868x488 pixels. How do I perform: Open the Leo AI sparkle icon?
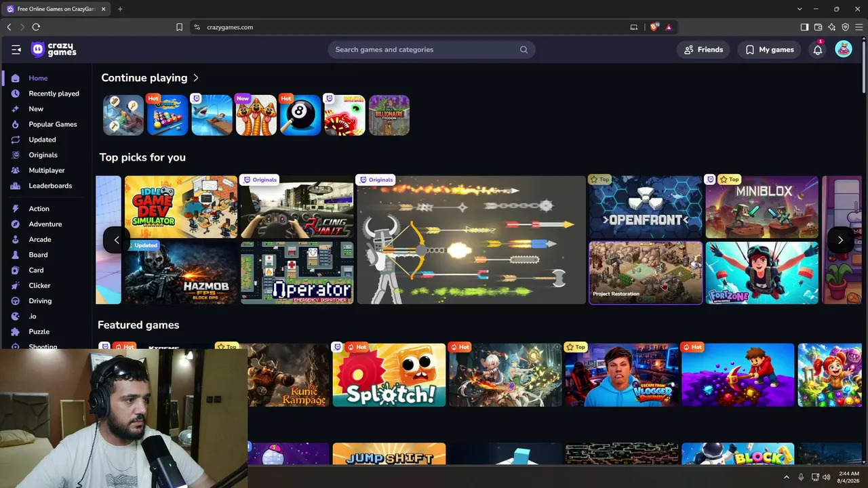[x=831, y=27]
